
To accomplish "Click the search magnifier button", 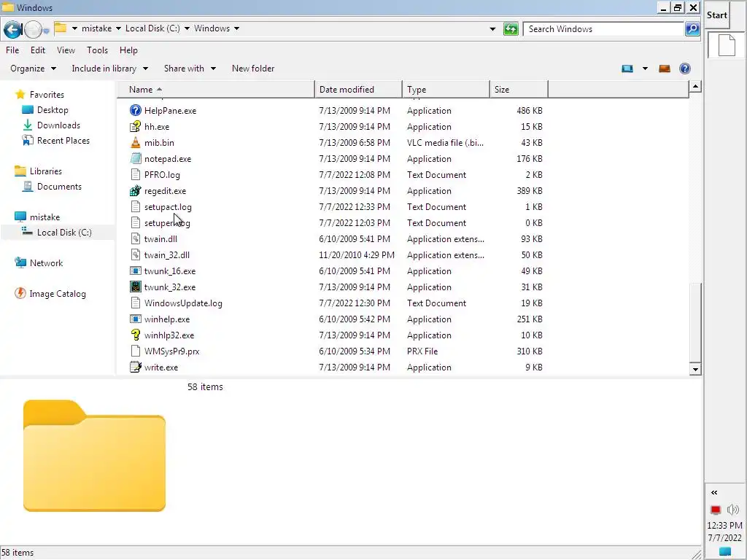I will click(x=692, y=29).
